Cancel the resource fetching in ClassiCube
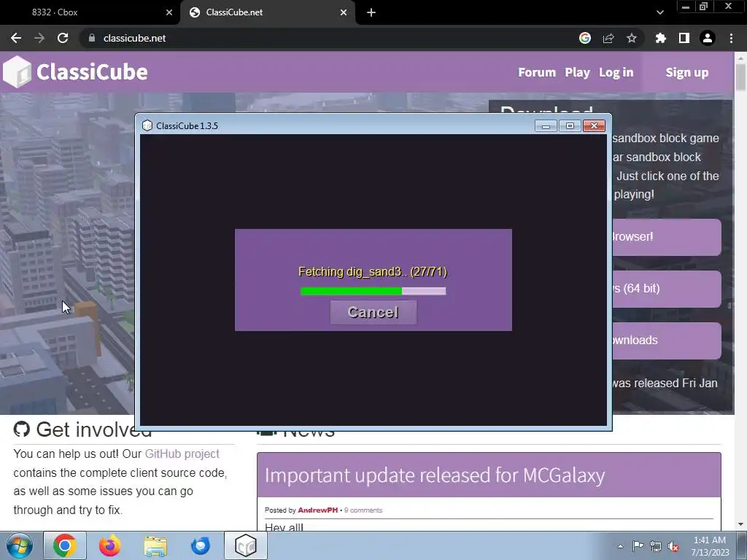 coord(373,312)
